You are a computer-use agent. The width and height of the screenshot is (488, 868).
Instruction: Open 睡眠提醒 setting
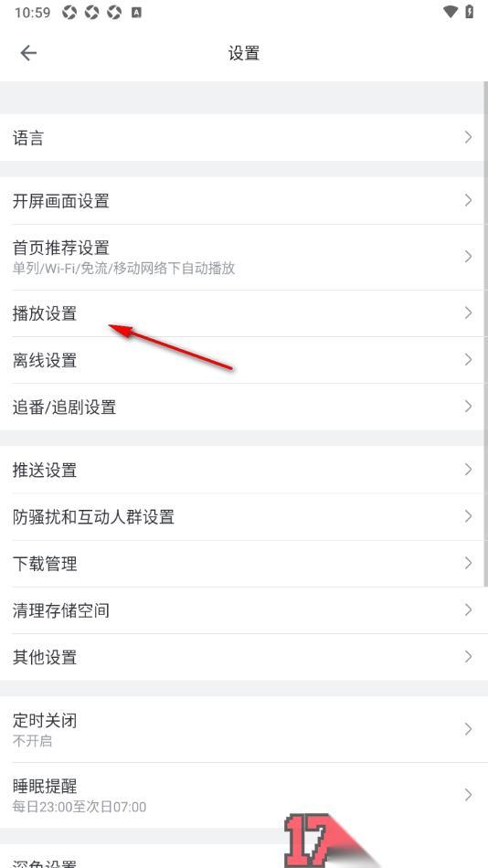tap(242, 795)
